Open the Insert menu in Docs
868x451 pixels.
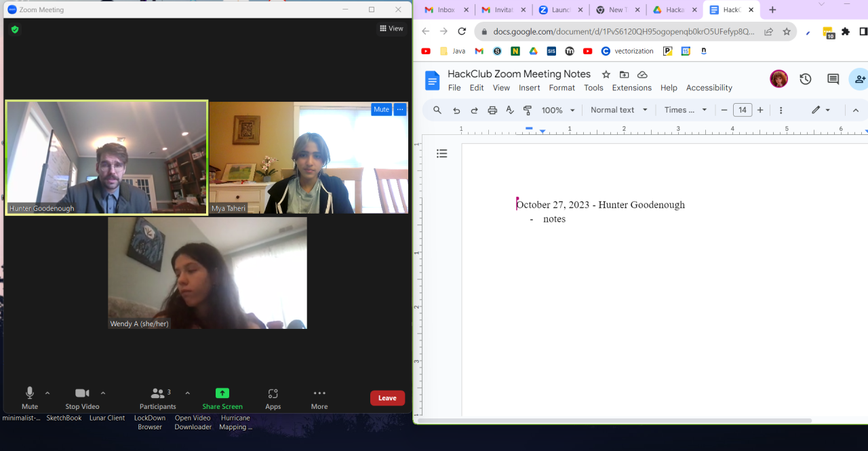point(530,87)
